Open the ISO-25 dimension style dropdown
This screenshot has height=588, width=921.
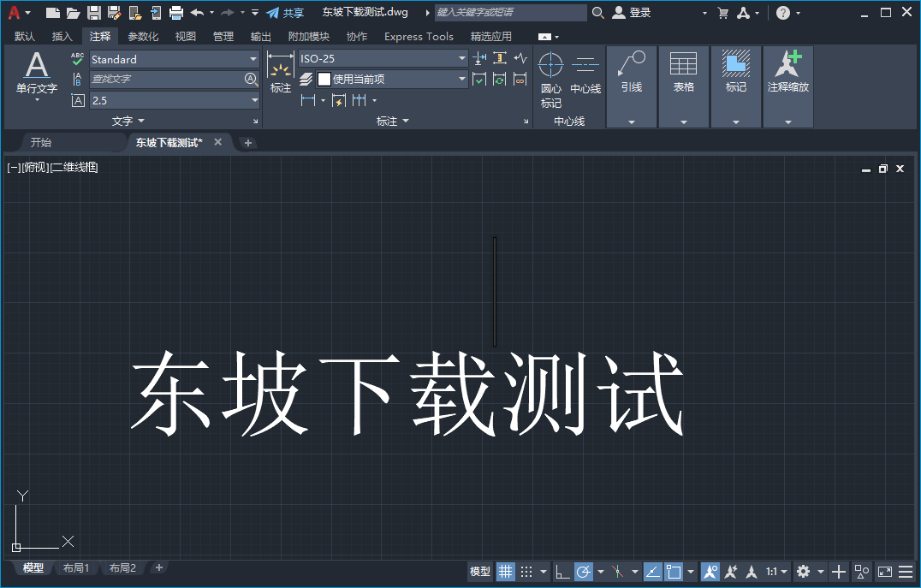[x=460, y=59]
